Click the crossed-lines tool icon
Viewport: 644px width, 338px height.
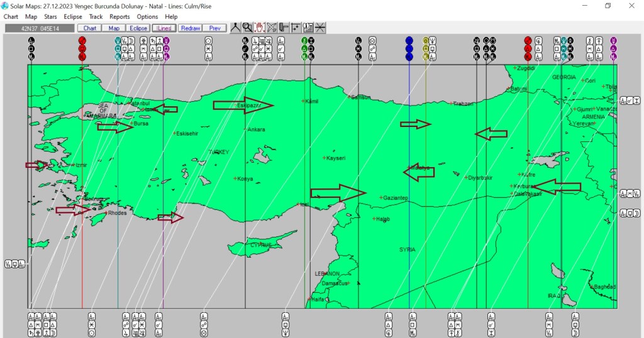point(272,28)
